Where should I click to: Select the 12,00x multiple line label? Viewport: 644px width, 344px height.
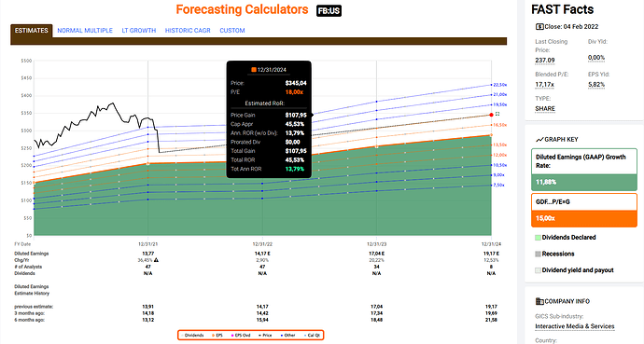[500, 155]
